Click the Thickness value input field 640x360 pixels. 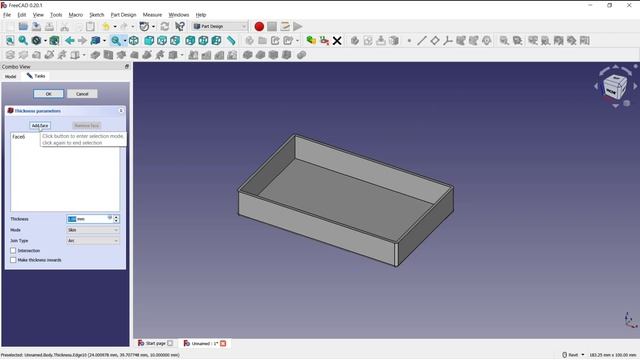click(x=89, y=219)
